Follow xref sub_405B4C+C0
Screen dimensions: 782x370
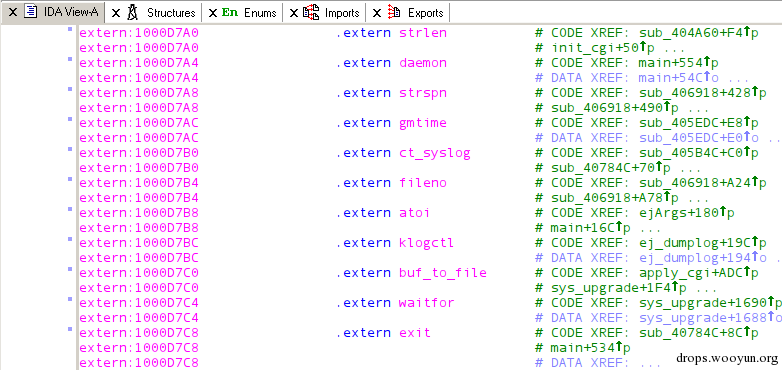(691, 153)
